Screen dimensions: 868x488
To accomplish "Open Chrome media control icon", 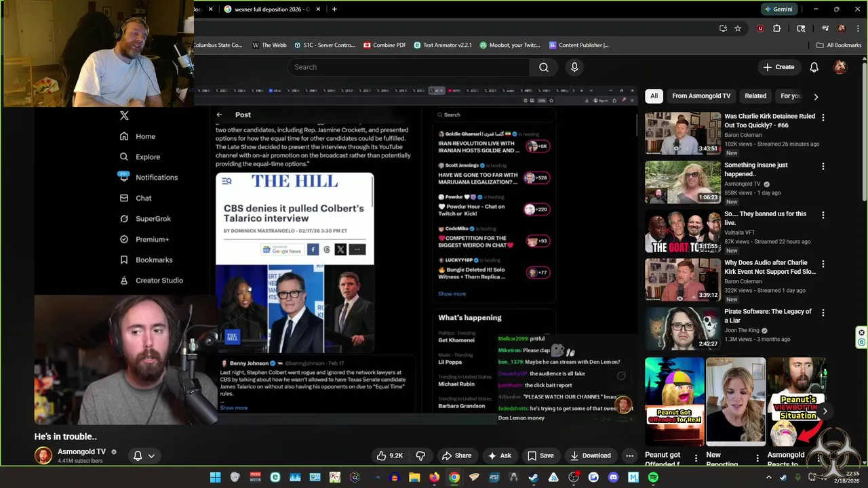I will point(825,28).
